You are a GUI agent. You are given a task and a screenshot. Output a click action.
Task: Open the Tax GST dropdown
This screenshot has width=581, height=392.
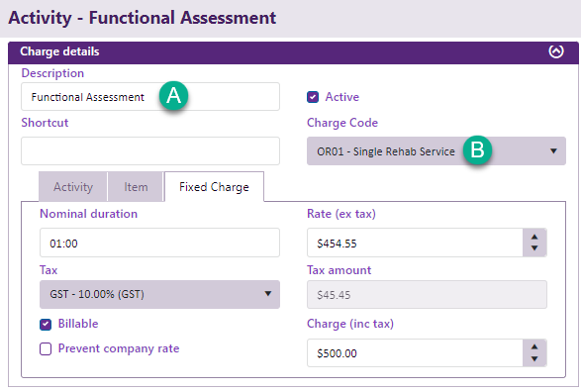pos(159,294)
